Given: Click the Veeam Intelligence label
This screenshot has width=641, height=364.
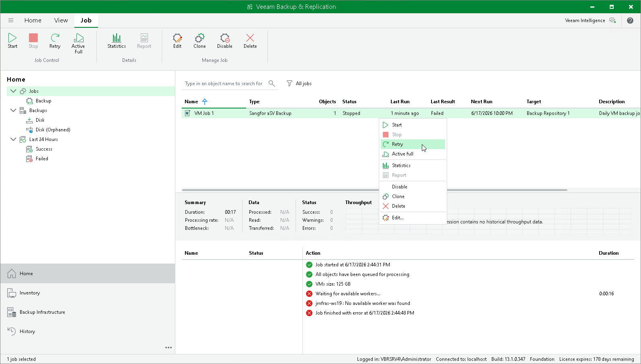Looking at the screenshot, I should pyautogui.click(x=585, y=20).
